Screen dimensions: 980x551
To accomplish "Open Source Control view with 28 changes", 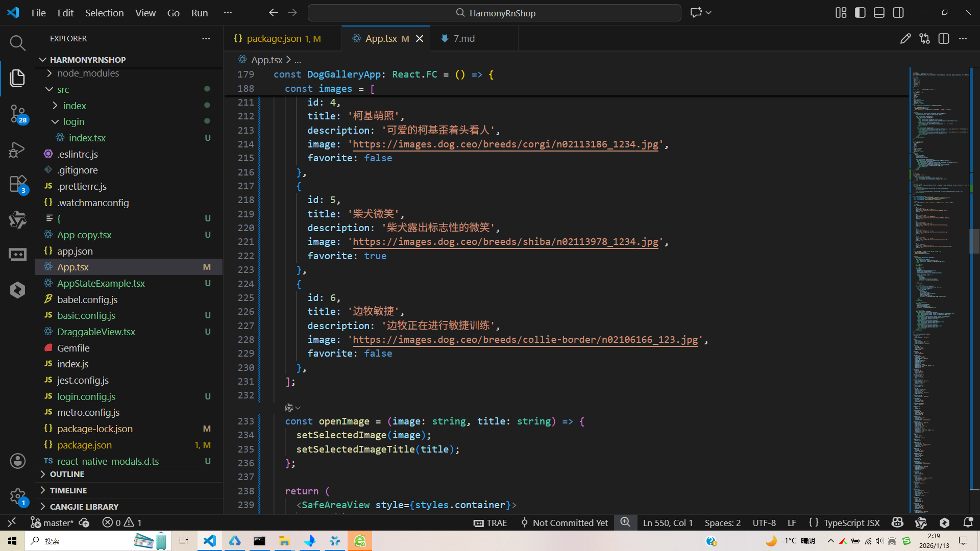I will coord(17,113).
